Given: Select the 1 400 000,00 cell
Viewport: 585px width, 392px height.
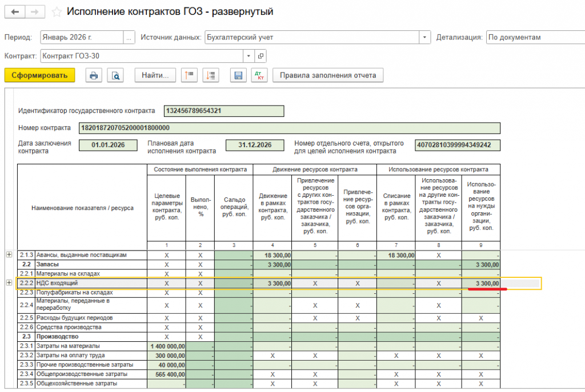Looking at the screenshot, I should [x=166, y=346].
